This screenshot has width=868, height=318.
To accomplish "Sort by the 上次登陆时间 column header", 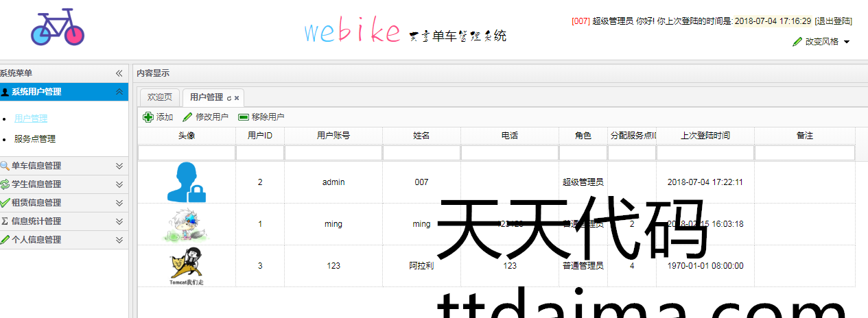I will tap(705, 136).
